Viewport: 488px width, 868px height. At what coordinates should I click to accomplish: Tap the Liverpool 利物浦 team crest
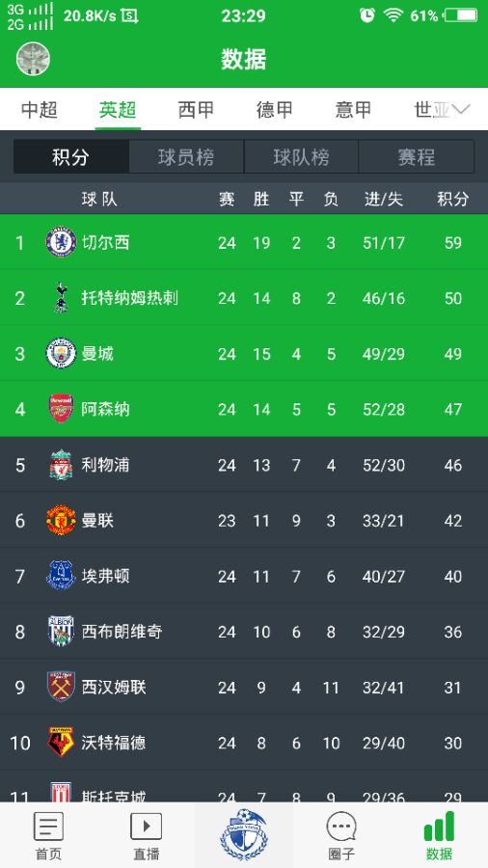61,465
